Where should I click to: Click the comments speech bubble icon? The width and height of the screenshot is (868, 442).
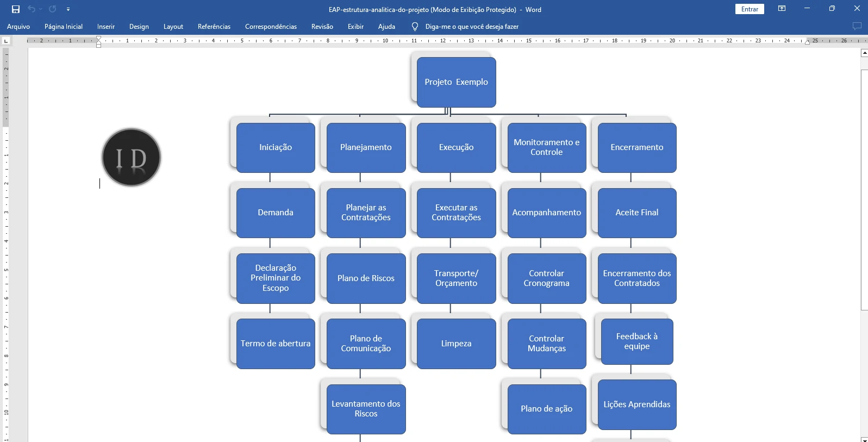pos(857,27)
